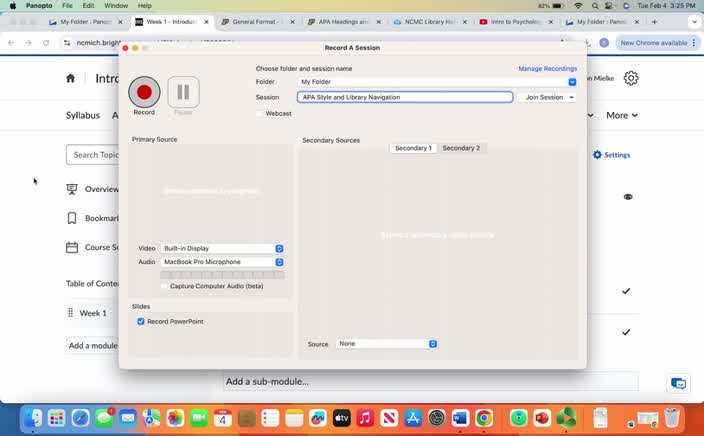Open Photos app in the dock

[176, 418]
